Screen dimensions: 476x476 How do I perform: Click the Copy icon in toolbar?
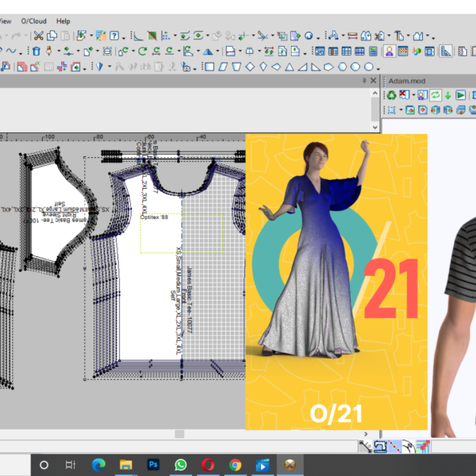coord(52,36)
